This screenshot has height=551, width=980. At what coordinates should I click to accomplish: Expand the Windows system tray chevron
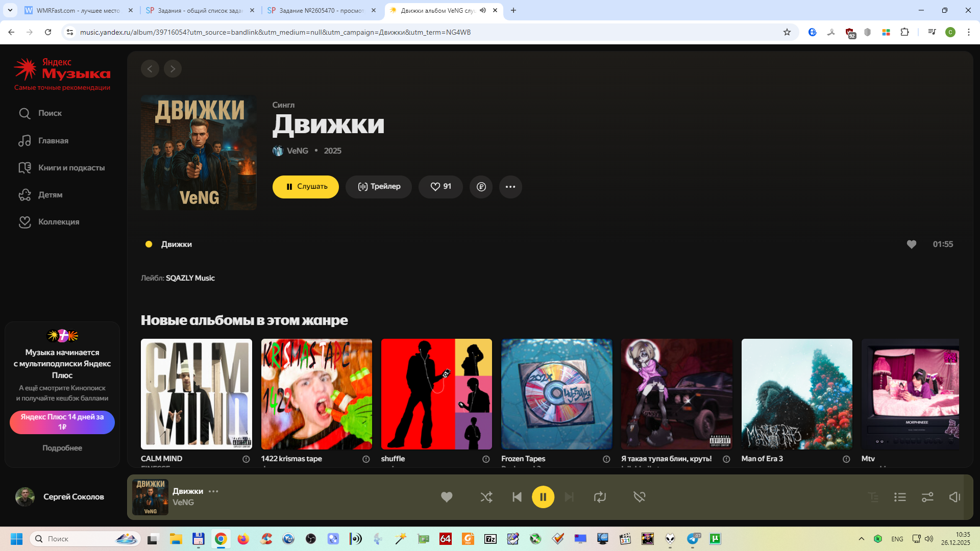[861, 539]
